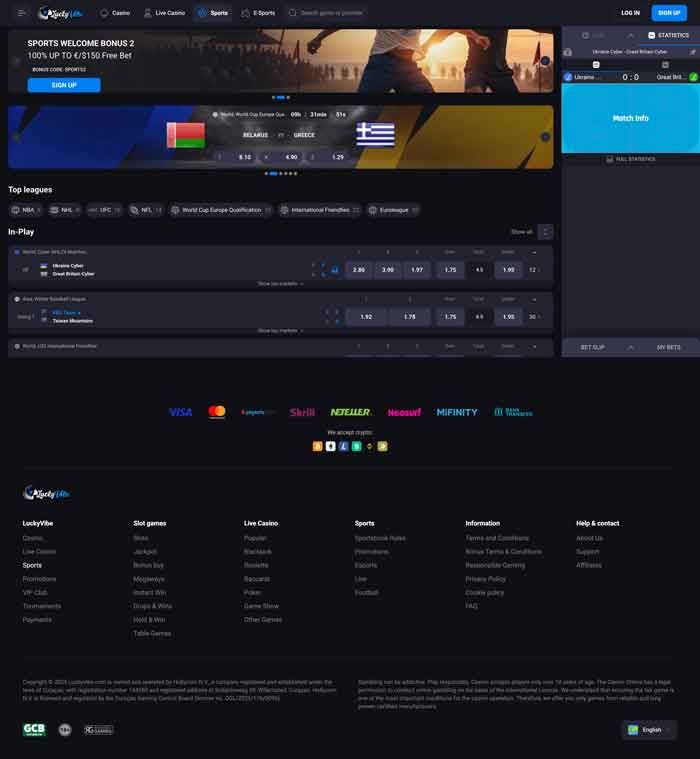Open the English language dropdown
The image size is (700, 759).
point(649,730)
